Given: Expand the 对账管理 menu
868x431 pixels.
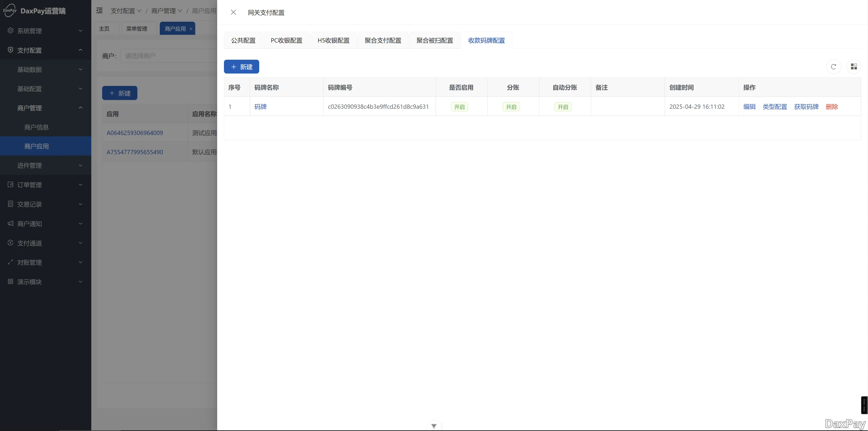Looking at the screenshot, I should [x=80, y=262].
